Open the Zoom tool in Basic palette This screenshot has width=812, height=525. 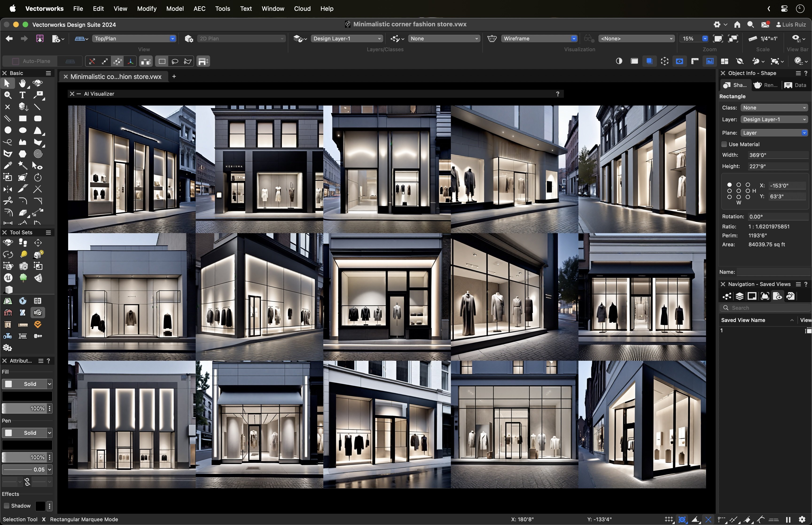tap(7, 95)
